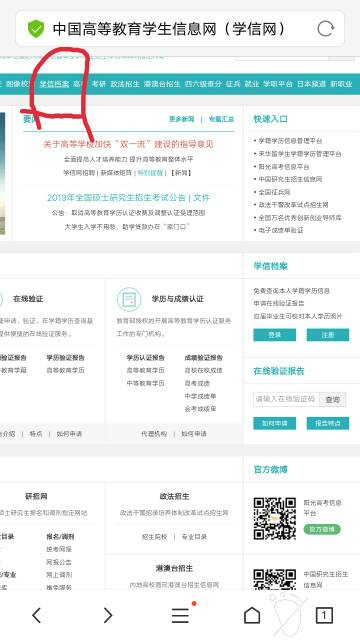
Task: Go forward with the right arrow
Action: [x=108, y=615]
